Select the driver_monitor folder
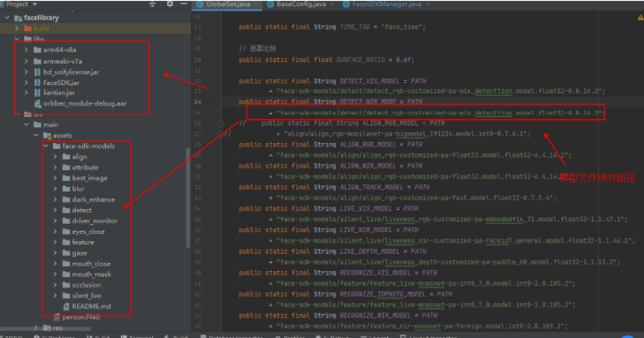Viewport: 644px width, 338px height. coord(95,220)
